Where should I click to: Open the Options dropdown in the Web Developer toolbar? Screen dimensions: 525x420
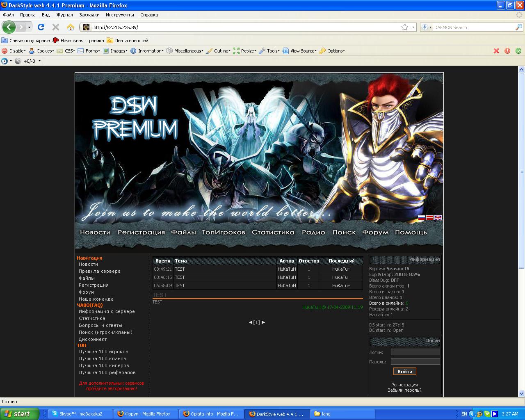coord(332,51)
